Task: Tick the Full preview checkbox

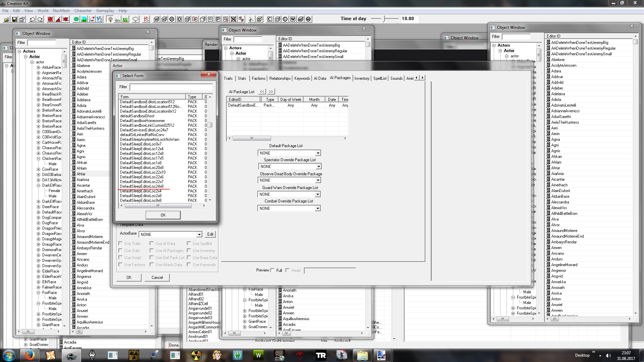Action: click(273, 270)
